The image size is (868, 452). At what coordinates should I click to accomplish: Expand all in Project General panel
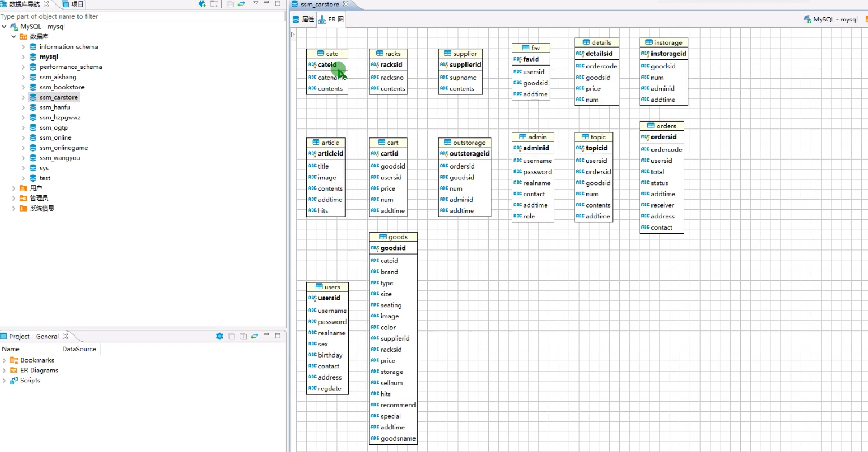click(243, 336)
